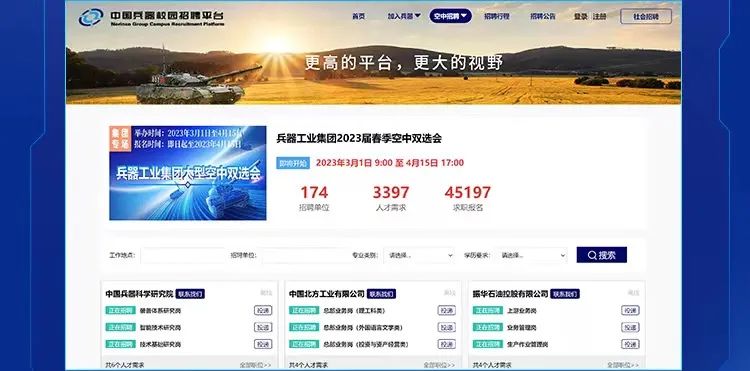750x371 pixels.
Task: Open the 专业类别 dropdown
Action: point(419,255)
